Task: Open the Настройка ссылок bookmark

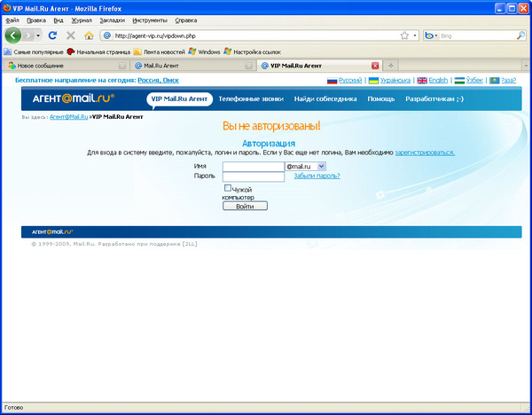Action: click(253, 52)
